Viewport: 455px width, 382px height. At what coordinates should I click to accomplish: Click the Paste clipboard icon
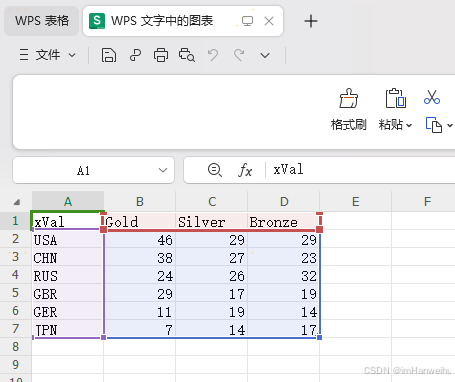click(395, 98)
